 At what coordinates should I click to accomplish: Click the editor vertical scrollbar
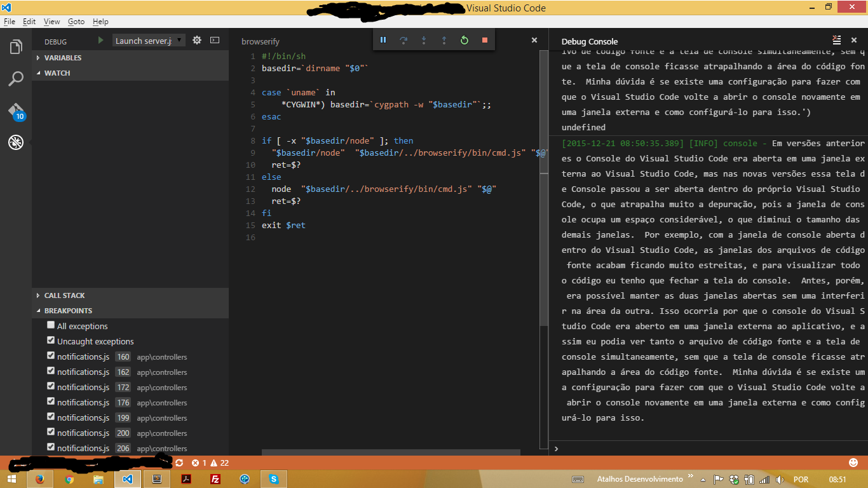pyautogui.click(x=543, y=189)
